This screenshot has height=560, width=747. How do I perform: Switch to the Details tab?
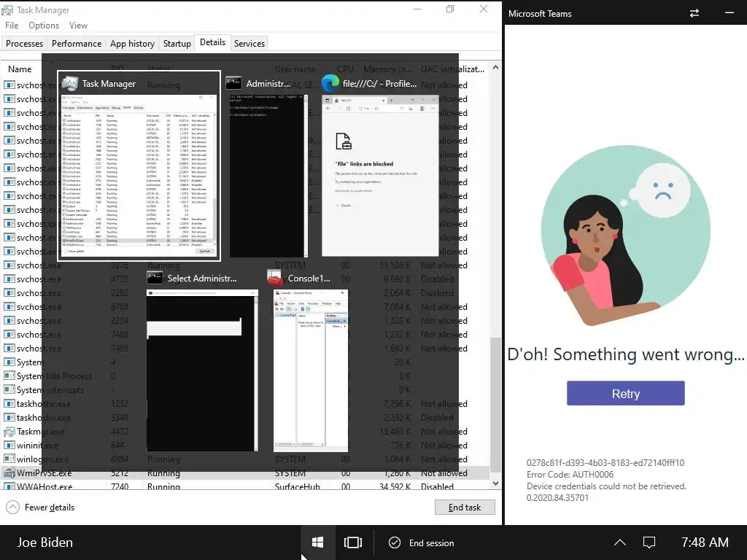coord(212,42)
